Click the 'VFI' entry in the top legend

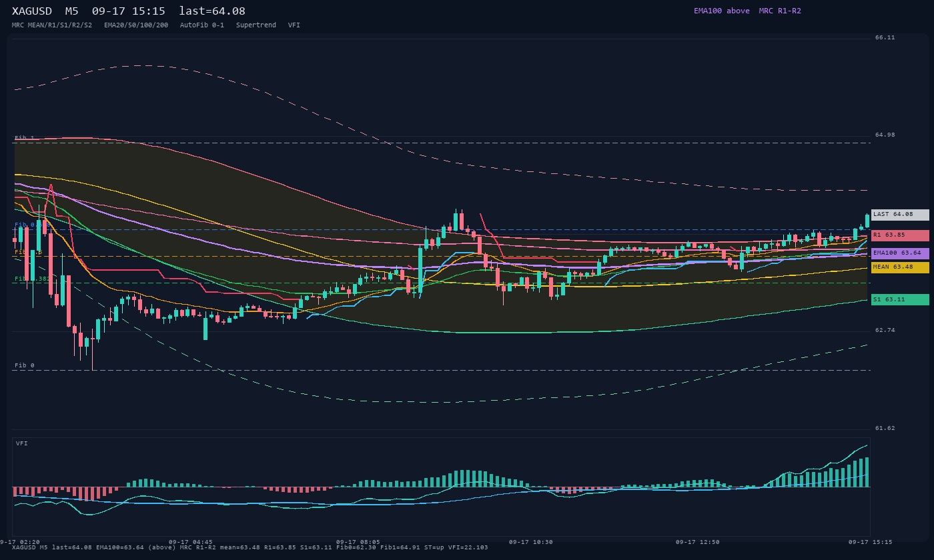(x=294, y=25)
